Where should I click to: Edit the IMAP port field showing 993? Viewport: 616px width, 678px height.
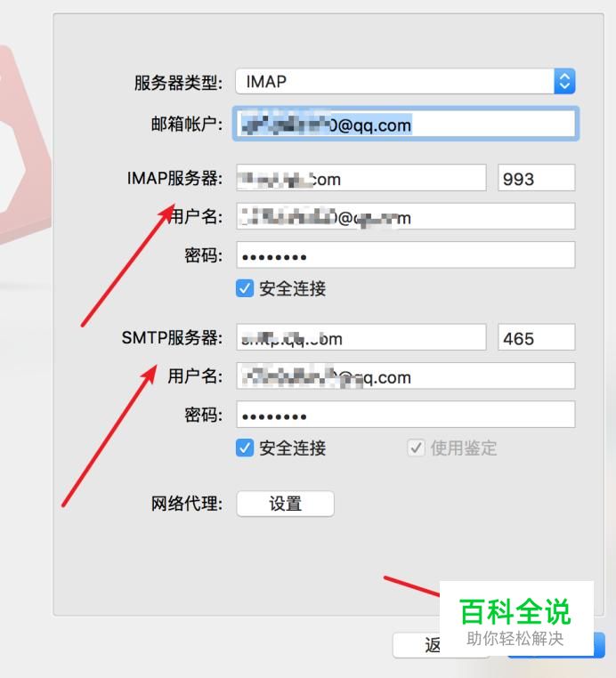click(x=537, y=178)
